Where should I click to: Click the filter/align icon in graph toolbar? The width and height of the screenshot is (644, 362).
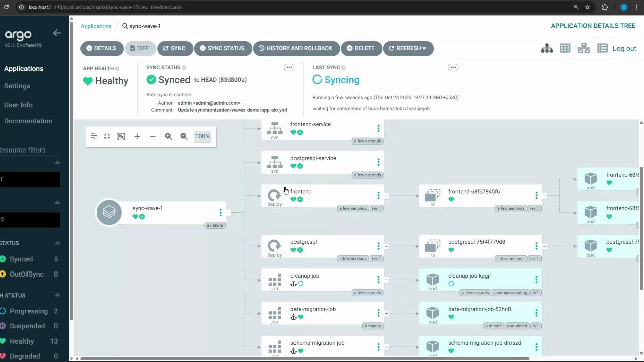(94, 136)
